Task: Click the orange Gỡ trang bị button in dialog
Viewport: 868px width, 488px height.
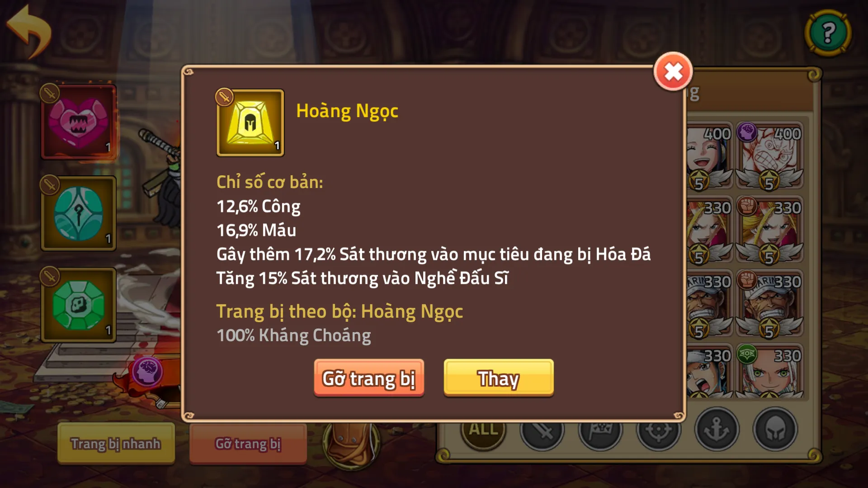Action: 369,378
